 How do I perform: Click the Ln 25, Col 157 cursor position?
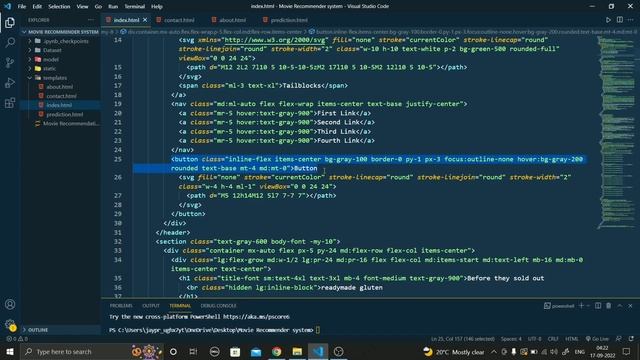click(463, 339)
